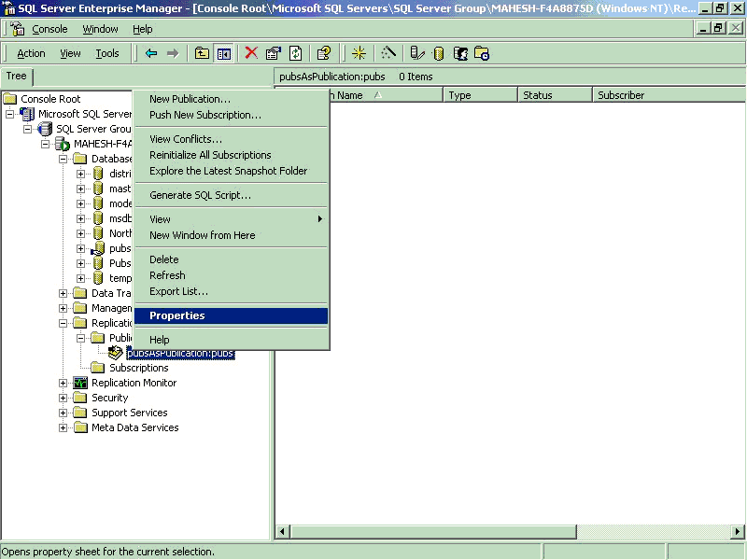Sort by the Type column header
Screen dimensions: 747x560
point(480,95)
